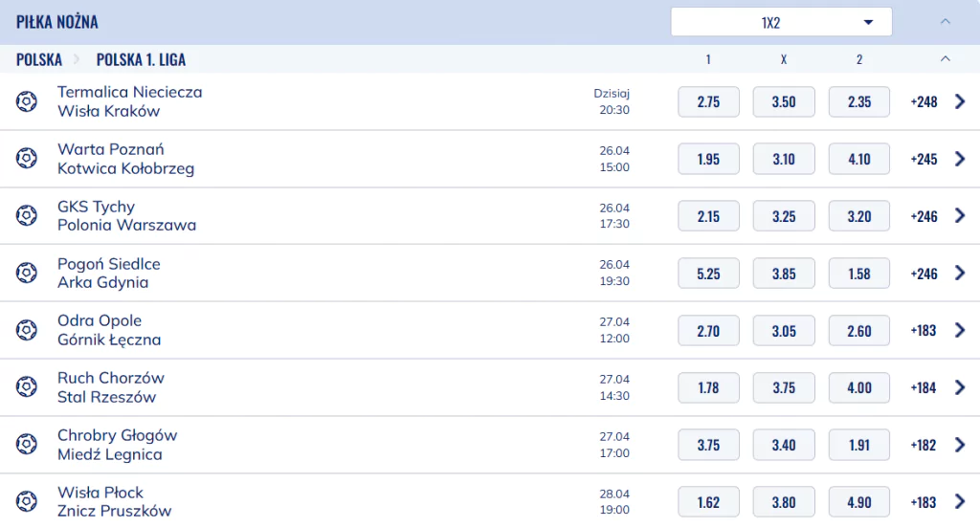This screenshot has width=980, height=527.
Task: Go to Polska breadcrumb
Action: 38,59
